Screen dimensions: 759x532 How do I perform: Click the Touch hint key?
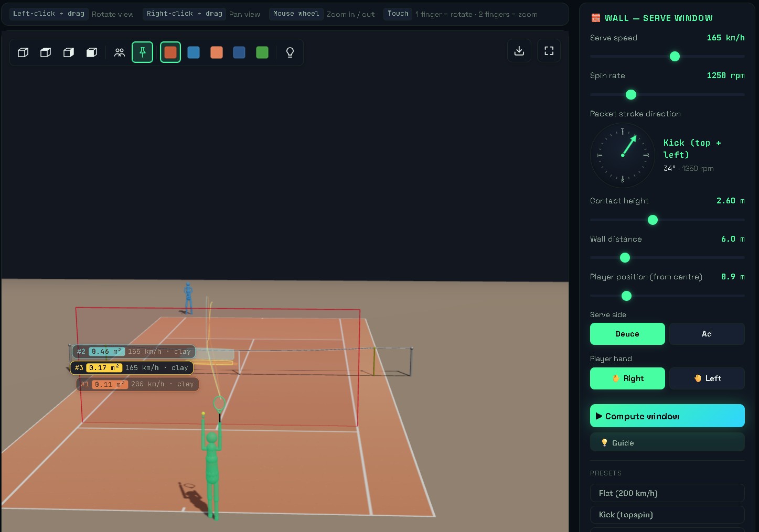tap(398, 14)
